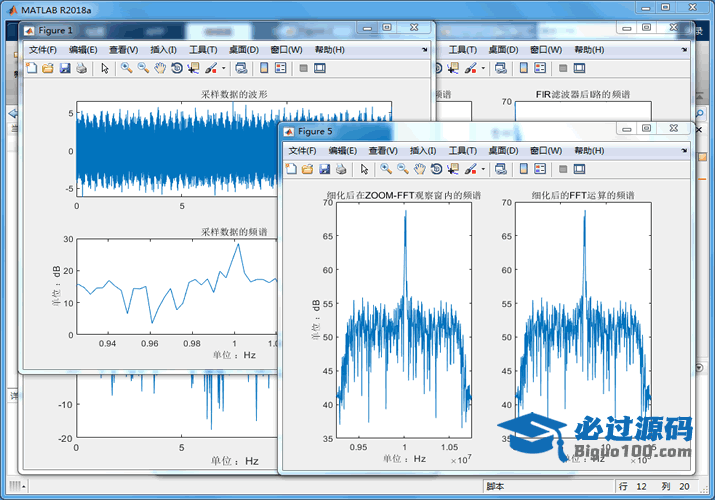Show Plot Tools icon in Figure 1
The height and width of the screenshot is (500, 715).
click(x=320, y=68)
